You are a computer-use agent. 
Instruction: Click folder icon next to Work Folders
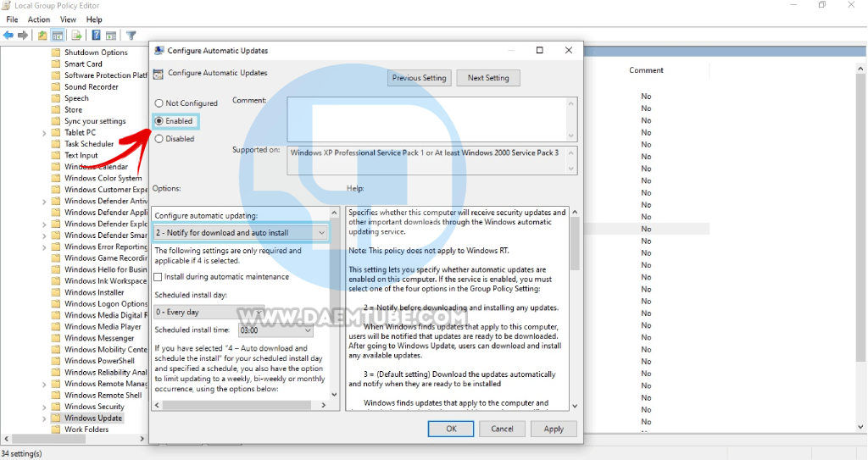pos(55,430)
